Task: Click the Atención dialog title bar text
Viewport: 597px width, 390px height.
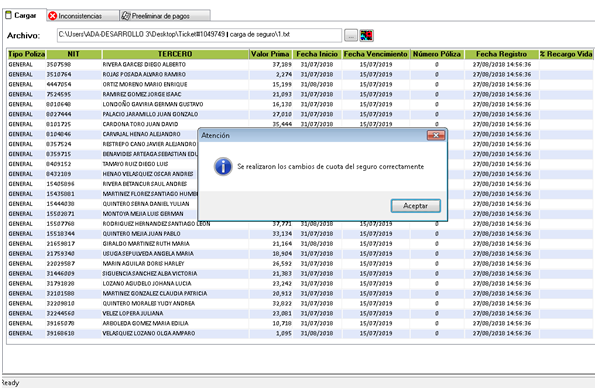Action: tap(215, 135)
